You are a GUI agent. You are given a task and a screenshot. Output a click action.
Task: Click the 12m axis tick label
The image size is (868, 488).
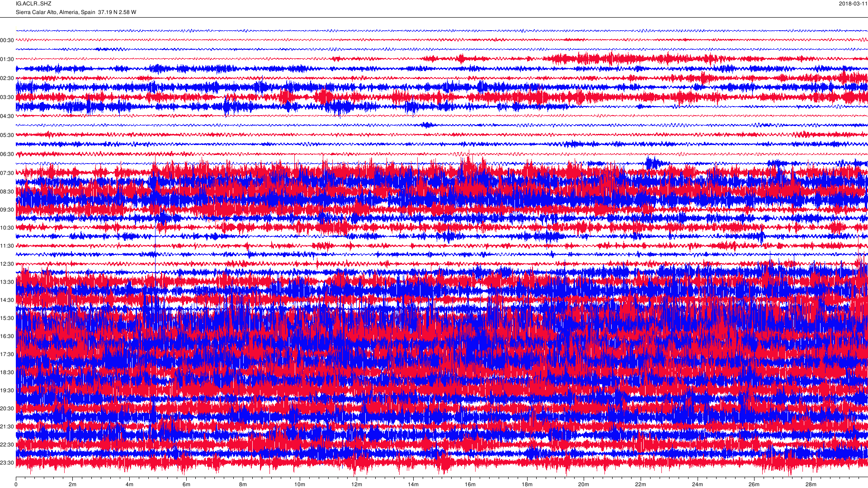pos(357,484)
